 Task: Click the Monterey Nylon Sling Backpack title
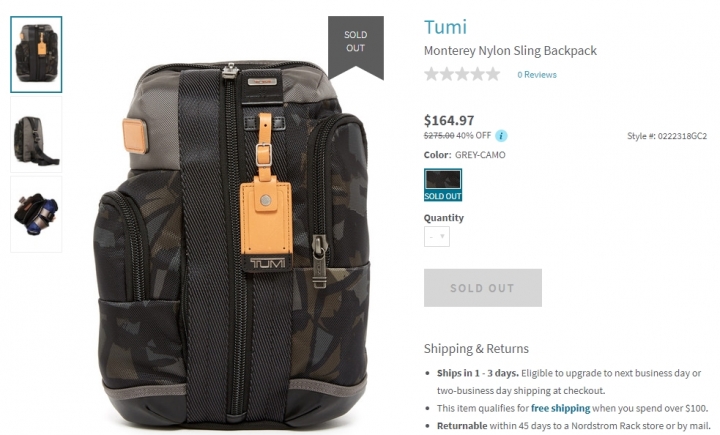510,51
